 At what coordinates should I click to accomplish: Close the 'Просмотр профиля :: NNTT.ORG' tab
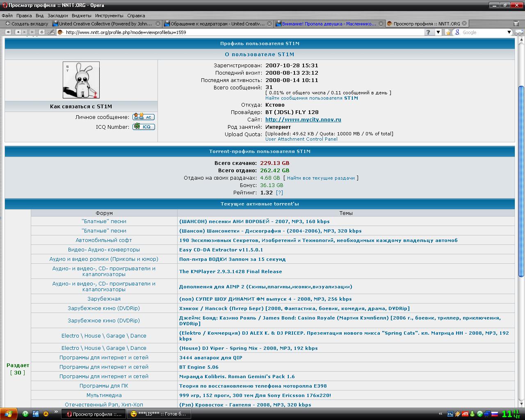(x=464, y=24)
